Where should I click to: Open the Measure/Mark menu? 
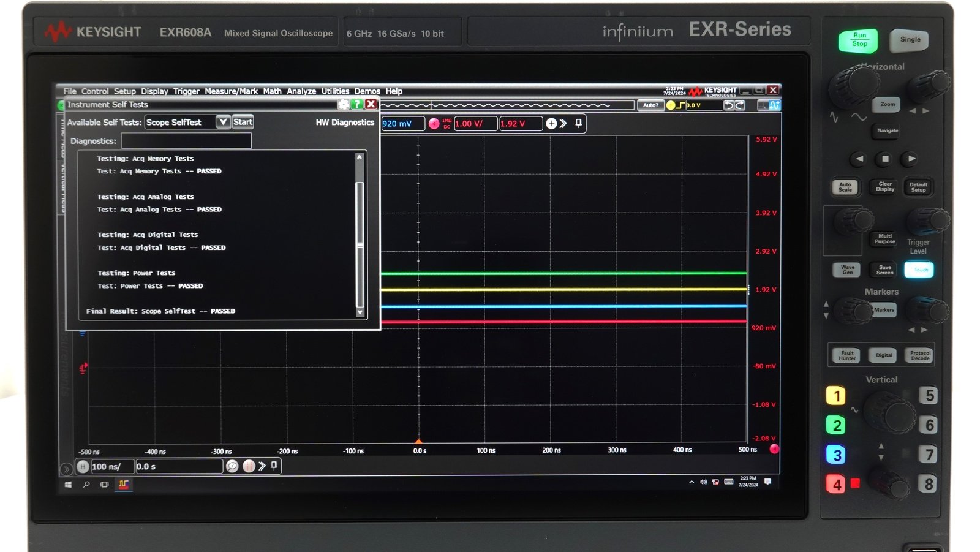pos(232,91)
